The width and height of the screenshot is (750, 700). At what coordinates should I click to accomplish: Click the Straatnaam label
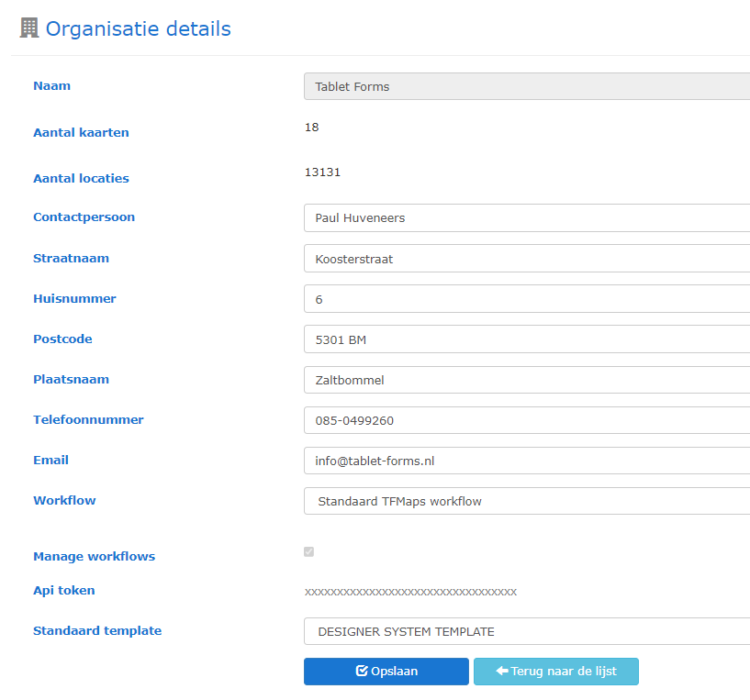[x=71, y=258]
